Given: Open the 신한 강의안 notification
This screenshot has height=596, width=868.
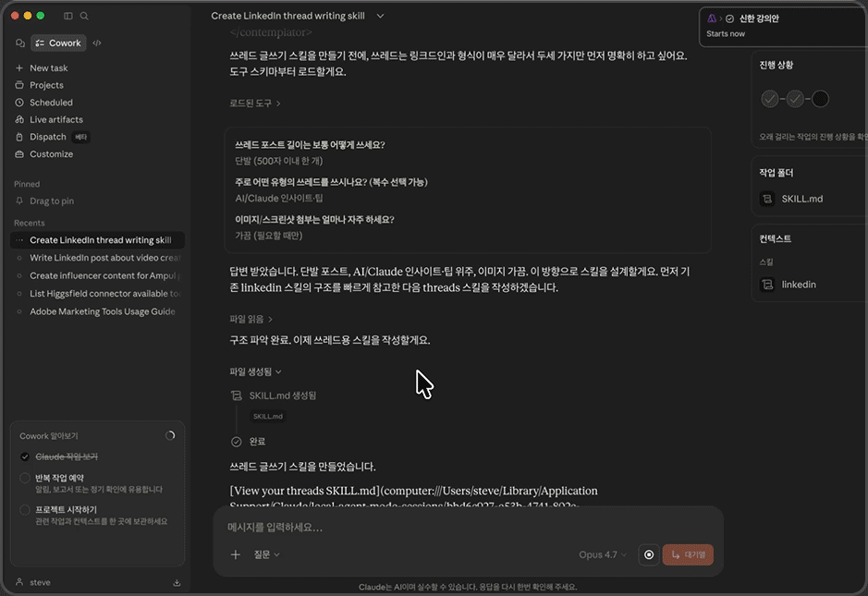Looking at the screenshot, I should 783,26.
